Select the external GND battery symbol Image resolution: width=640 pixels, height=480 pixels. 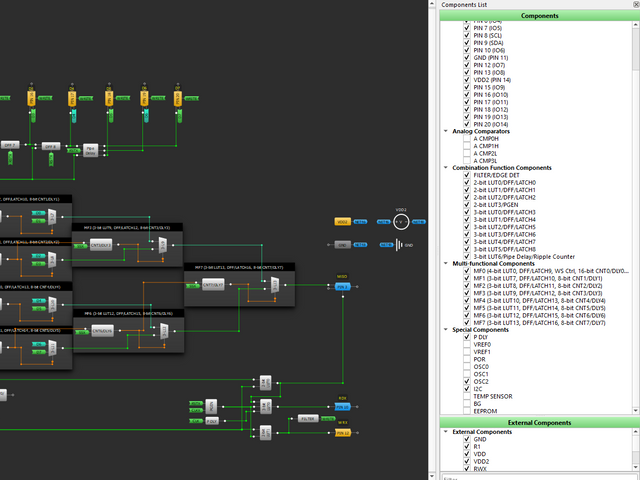click(x=399, y=245)
